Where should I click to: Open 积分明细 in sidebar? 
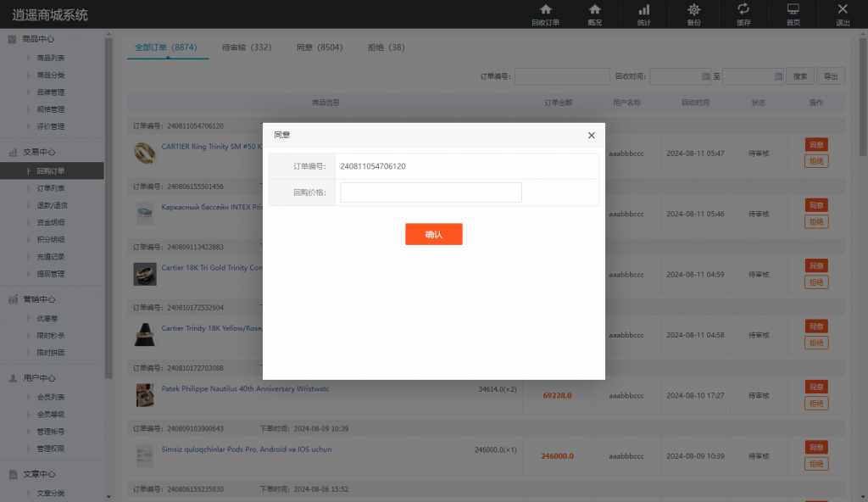pos(50,239)
